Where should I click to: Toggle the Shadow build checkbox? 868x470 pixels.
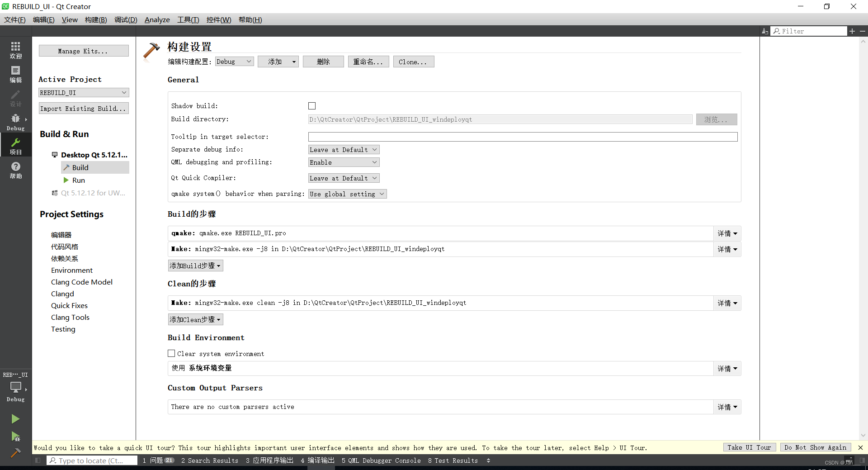[x=312, y=106]
